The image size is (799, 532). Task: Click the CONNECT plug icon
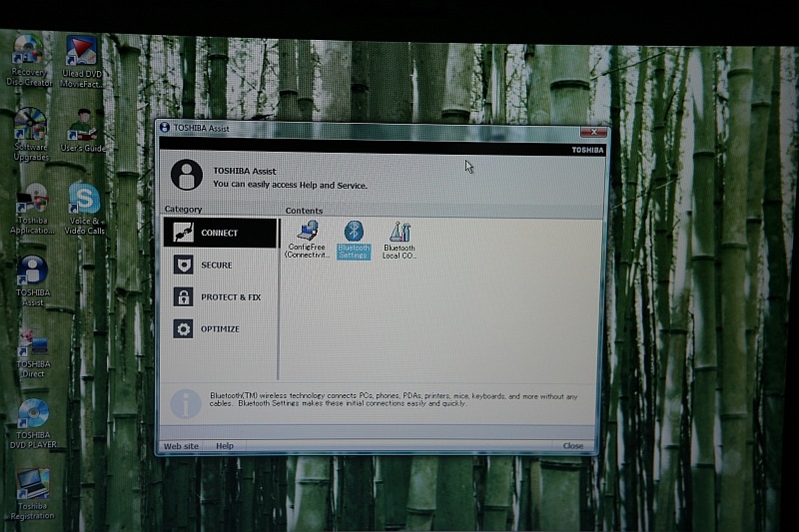point(183,233)
